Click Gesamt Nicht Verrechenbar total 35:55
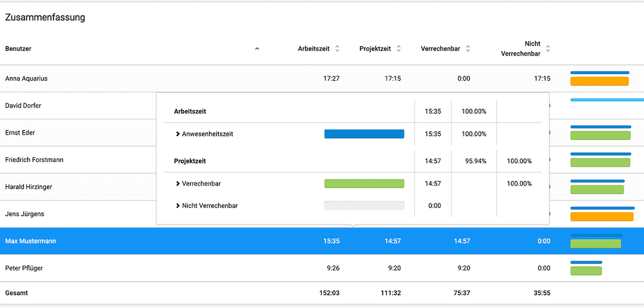 [x=542, y=293]
